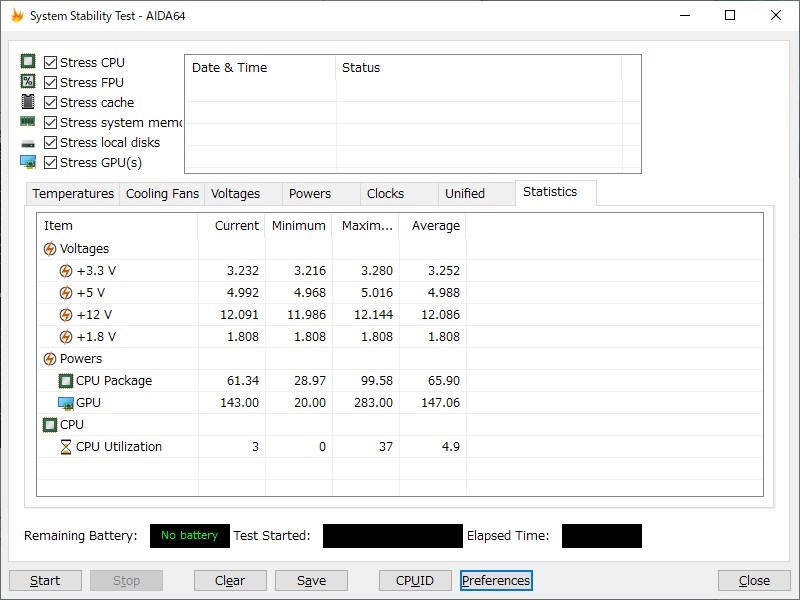Screen dimensions: 800x600
Task: Click the Save button
Action: point(311,581)
